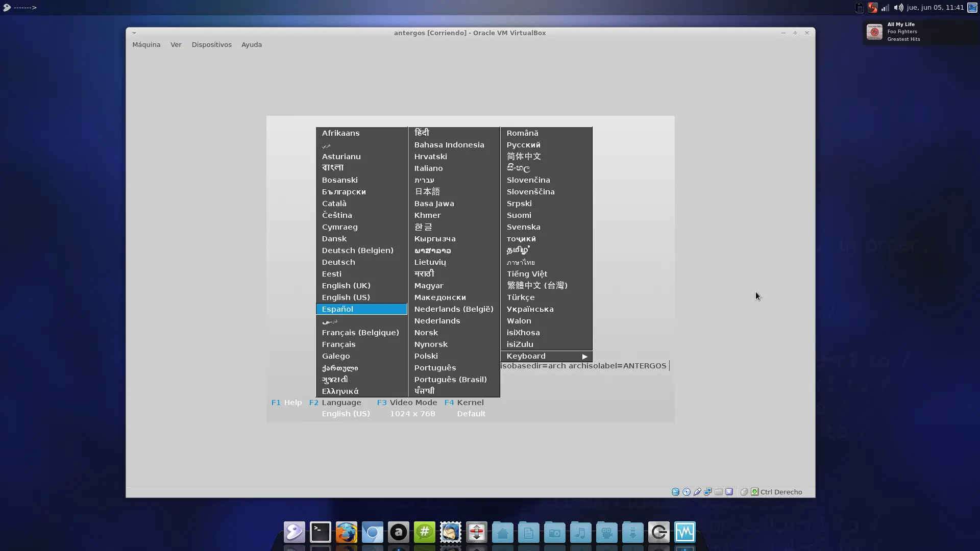980x551 pixels.
Task: Launch the terminal from the dock
Action: tap(321, 532)
